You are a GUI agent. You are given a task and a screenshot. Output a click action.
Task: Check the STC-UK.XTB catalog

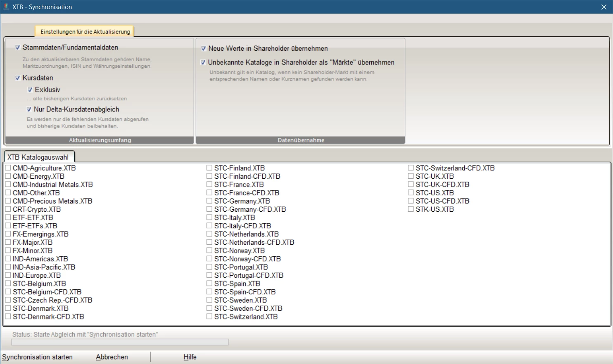point(411,176)
